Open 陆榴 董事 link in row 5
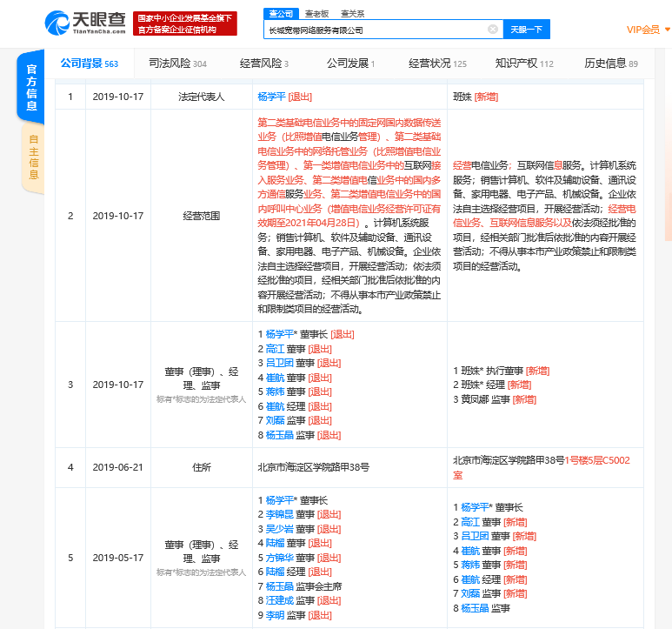This screenshot has height=629, width=672. click(275, 543)
